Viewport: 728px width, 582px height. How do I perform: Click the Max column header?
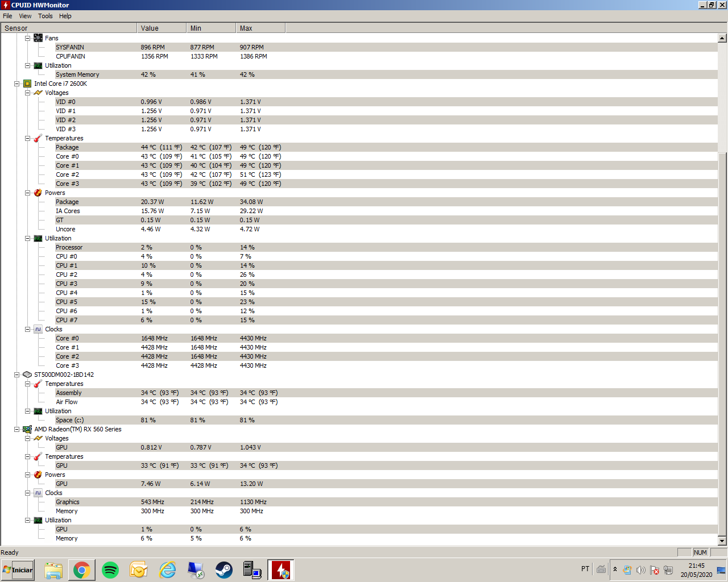click(x=260, y=28)
